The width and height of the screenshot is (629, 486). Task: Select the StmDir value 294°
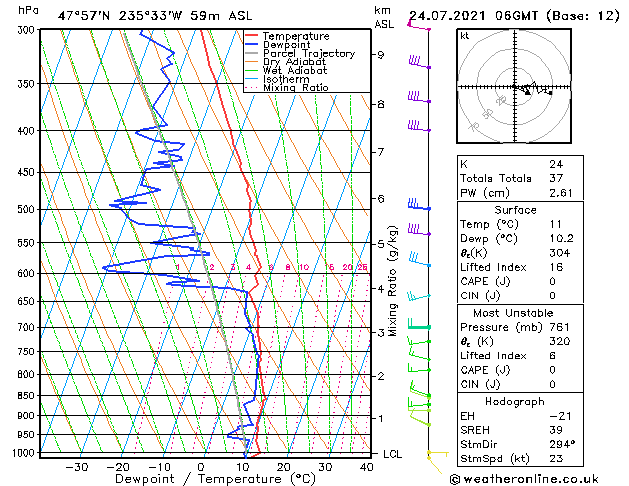(562, 444)
